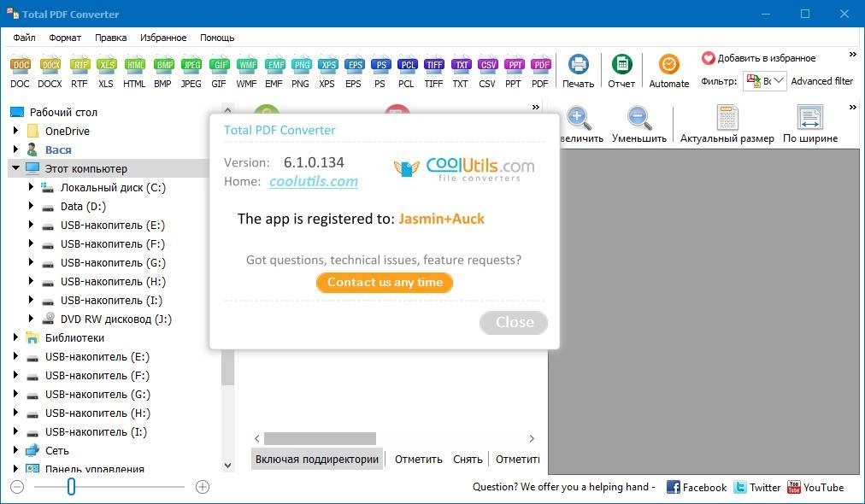The width and height of the screenshot is (865, 504).
Task: Add file via Добавить в избранное
Action: [758, 58]
